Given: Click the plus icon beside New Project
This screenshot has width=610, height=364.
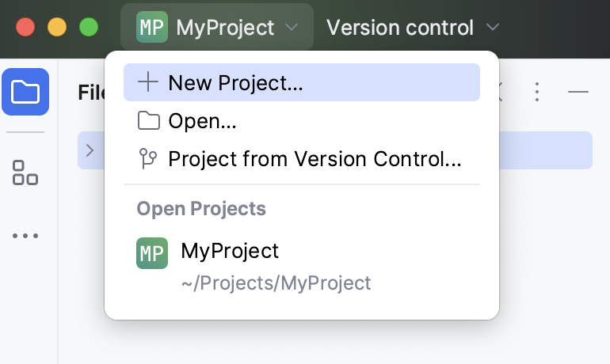Looking at the screenshot, I should click(x=148, y=82).
